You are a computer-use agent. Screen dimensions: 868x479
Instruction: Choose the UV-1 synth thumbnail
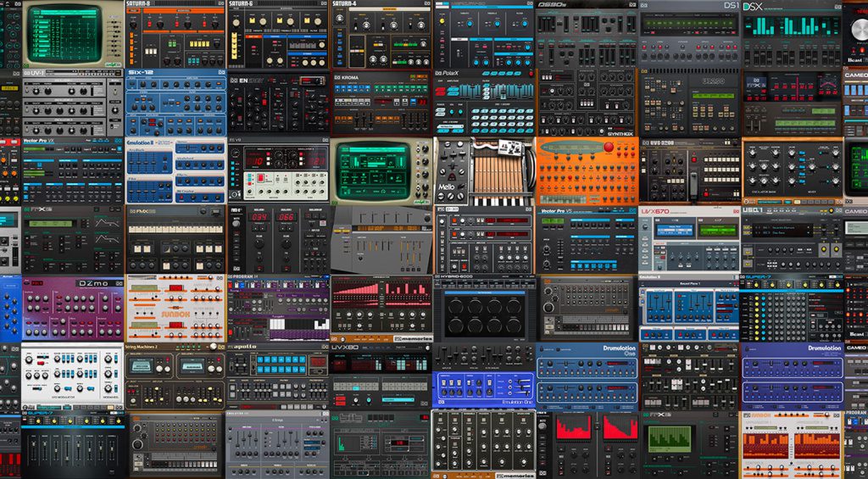73,103
